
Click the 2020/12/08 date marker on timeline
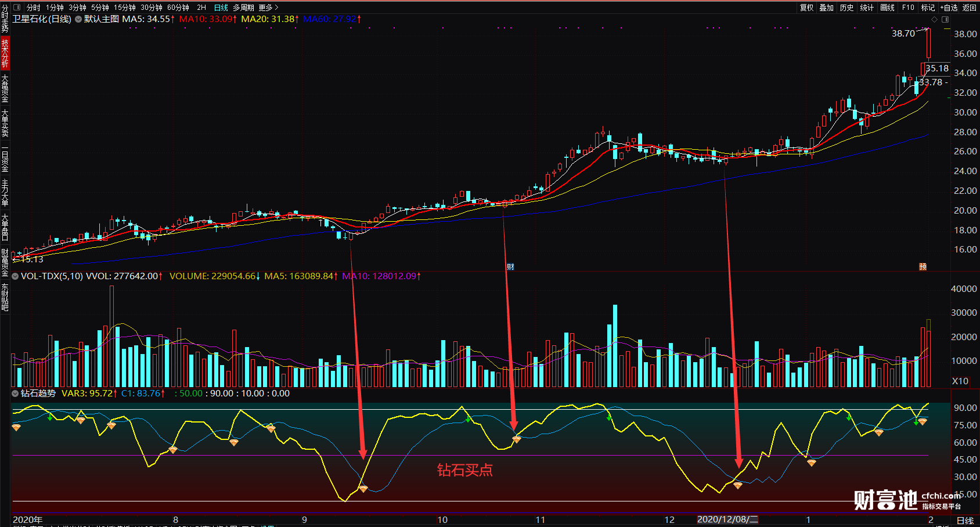(x=727, y=519)
